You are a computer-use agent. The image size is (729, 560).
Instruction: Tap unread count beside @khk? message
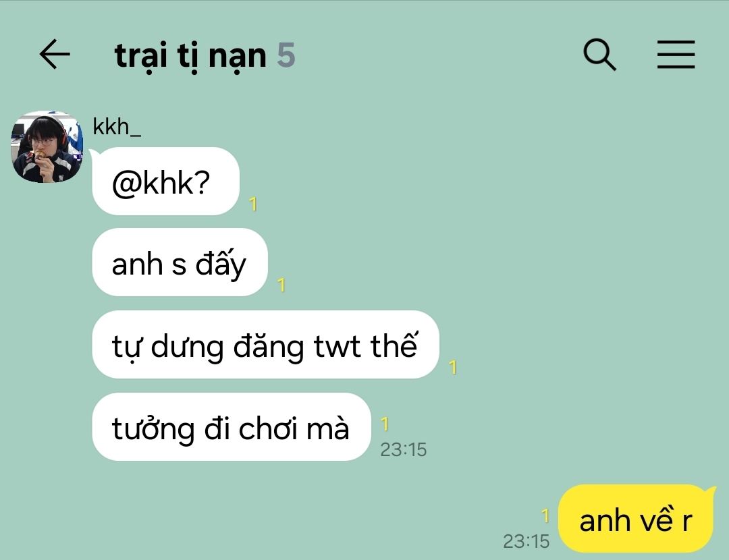(253, 204)
